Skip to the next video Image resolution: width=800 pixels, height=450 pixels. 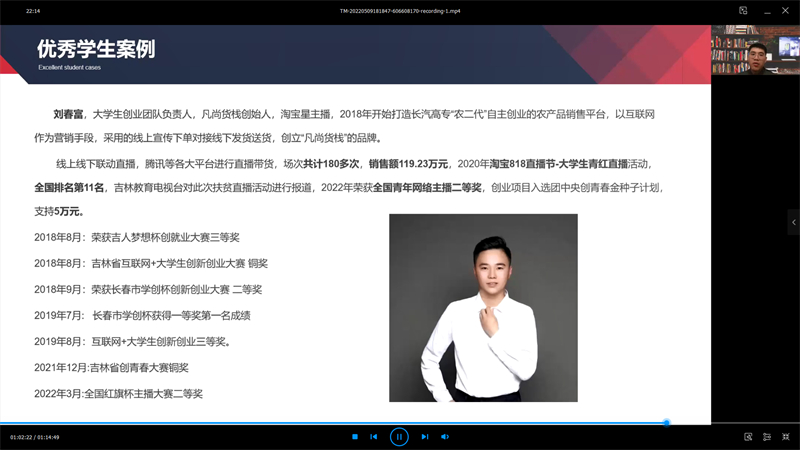[425, 437]
